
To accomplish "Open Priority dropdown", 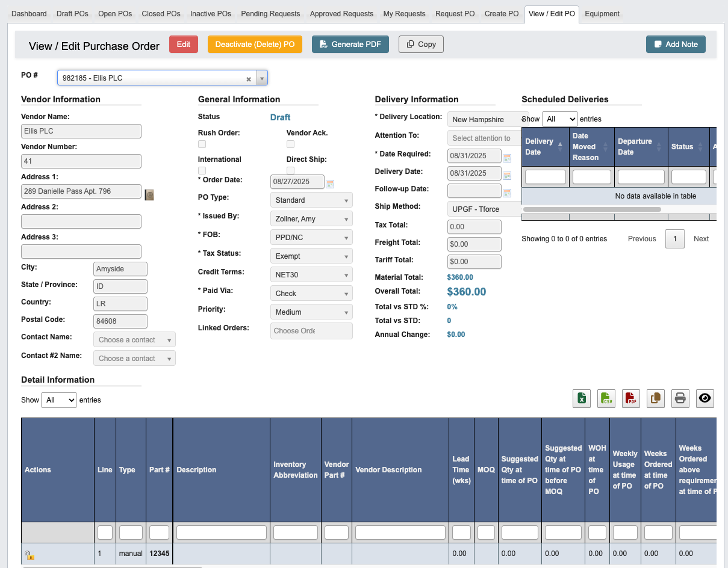I will (x=311, y=312).
